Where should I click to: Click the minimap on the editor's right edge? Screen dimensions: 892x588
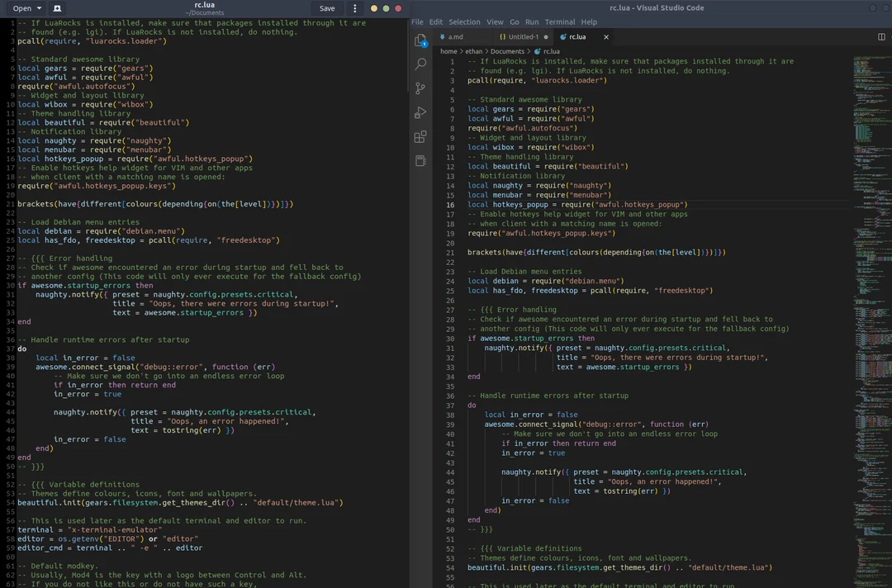867,248
